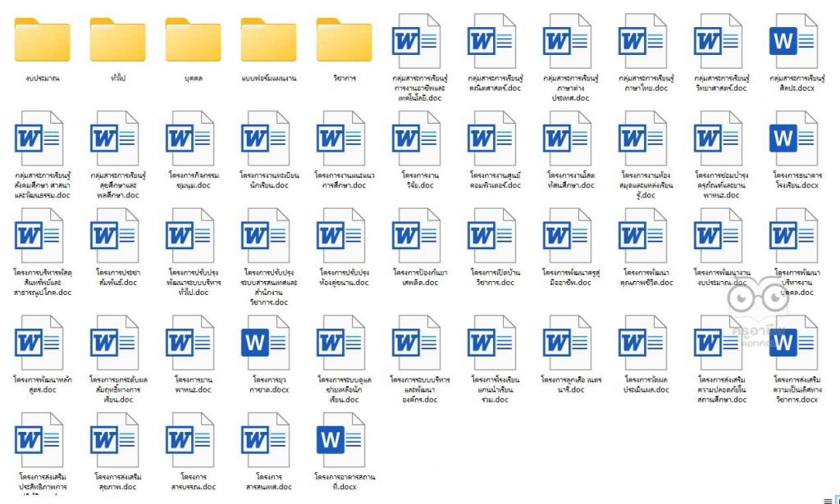Select the โครงการประชาสัมพันธ์.doc document

(x=115, y=235)
